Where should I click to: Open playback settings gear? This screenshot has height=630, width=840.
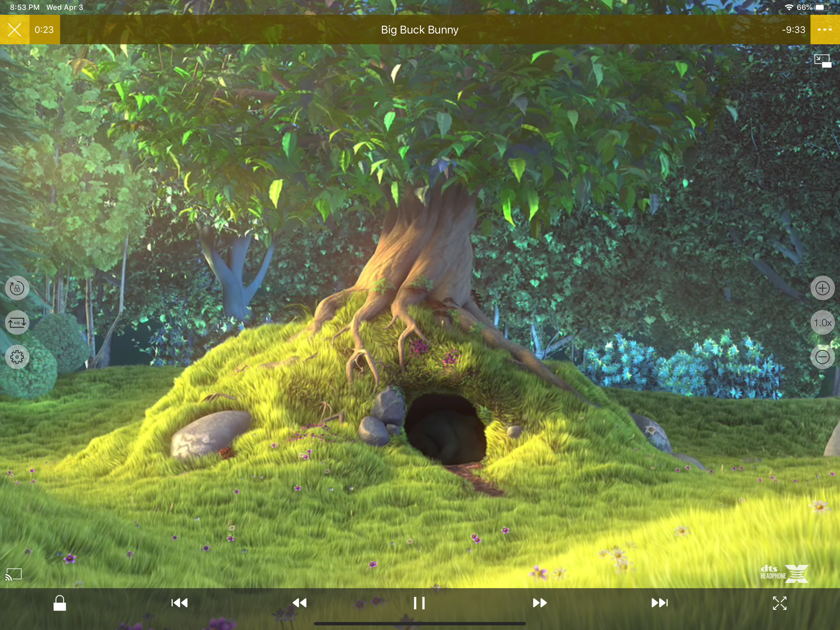(17, 357)
